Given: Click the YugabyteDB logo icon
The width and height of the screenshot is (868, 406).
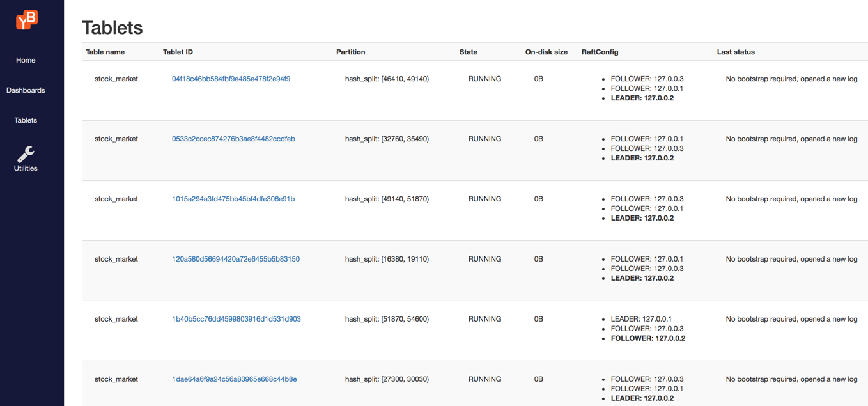Looking at the screenshot, I should [27, 20].
